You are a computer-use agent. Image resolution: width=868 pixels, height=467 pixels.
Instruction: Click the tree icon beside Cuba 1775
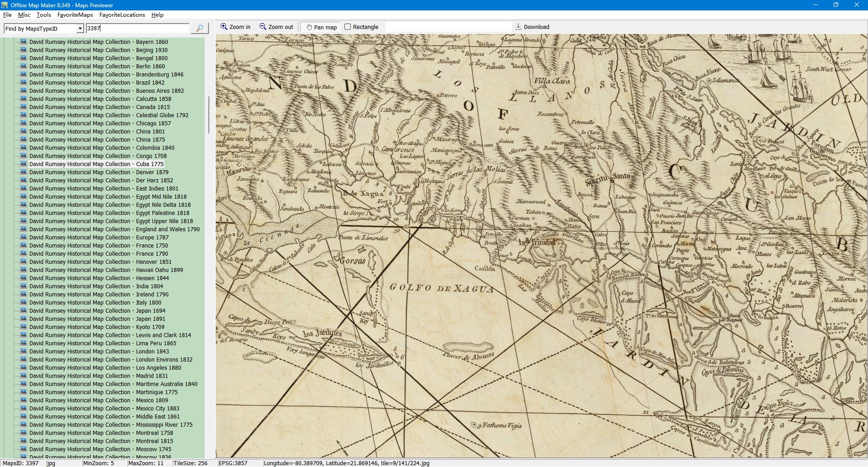click(x=24, y=164)
